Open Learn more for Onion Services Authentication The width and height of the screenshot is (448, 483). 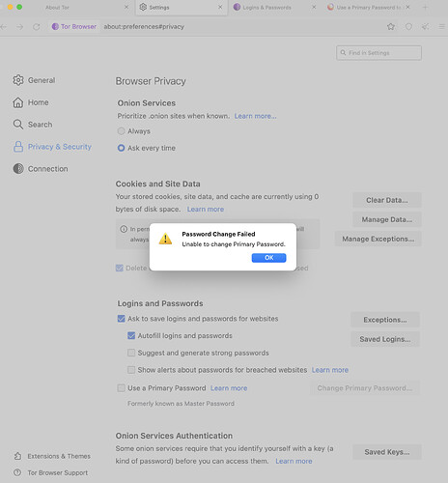(x=294, y=461)
